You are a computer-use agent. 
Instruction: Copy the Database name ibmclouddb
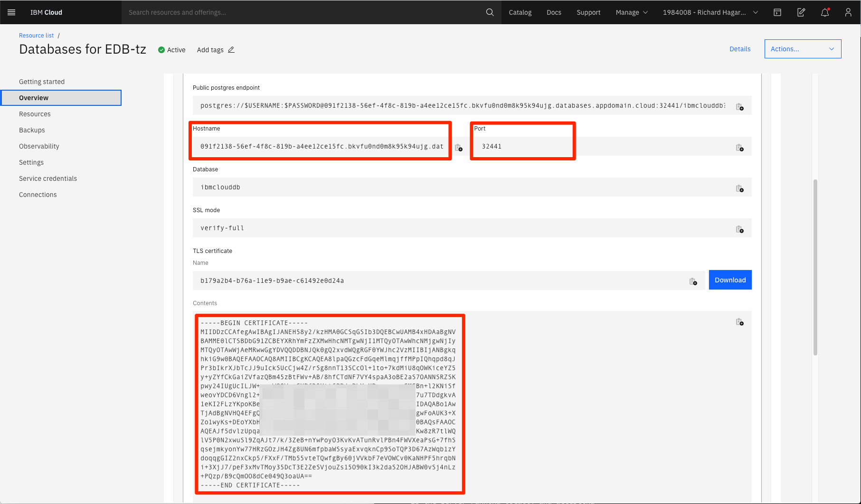click(739, 188)
